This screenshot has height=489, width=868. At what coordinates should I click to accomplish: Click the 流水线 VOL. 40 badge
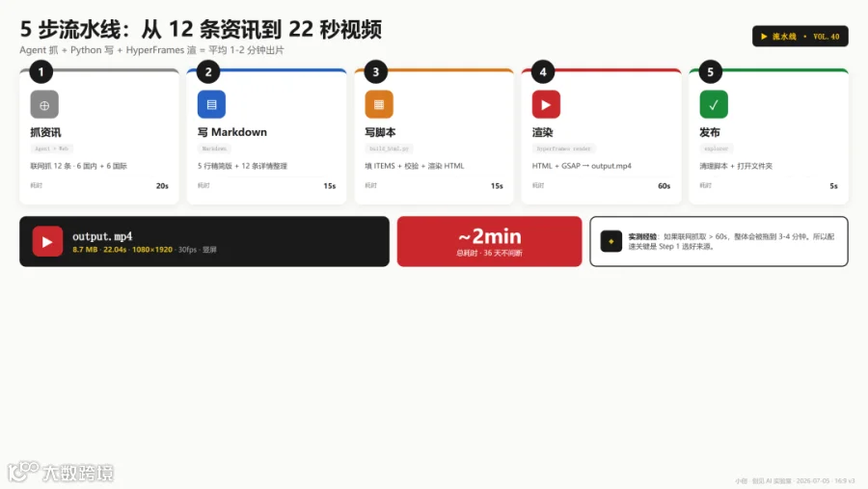800,37
